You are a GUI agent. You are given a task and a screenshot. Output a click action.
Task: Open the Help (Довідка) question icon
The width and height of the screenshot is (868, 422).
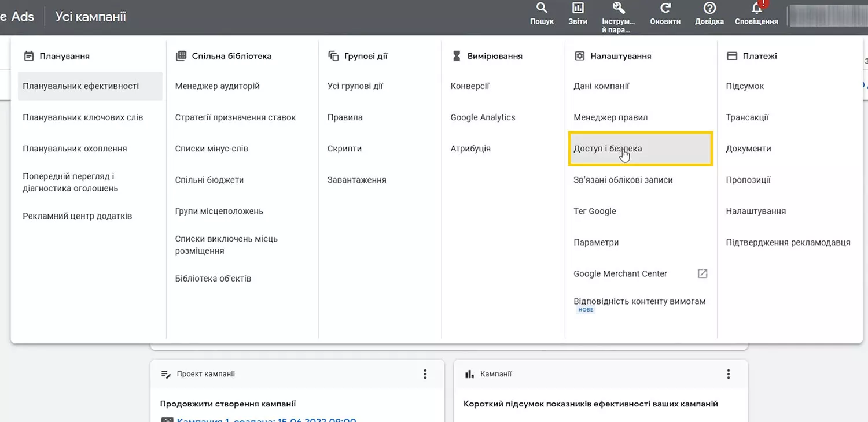click(x=709, y=8)
